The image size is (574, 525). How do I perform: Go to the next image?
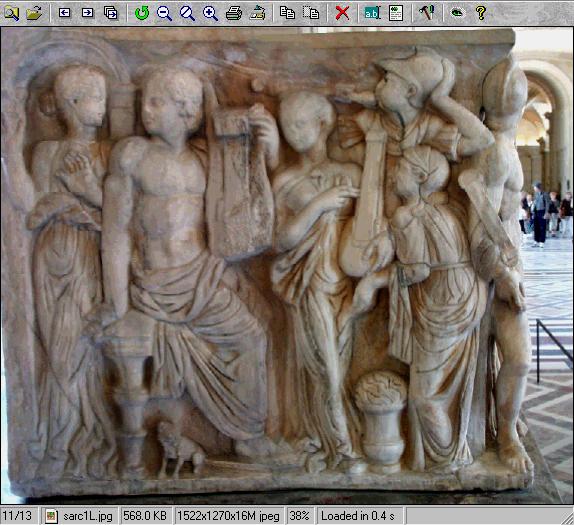tap(87, 13)
